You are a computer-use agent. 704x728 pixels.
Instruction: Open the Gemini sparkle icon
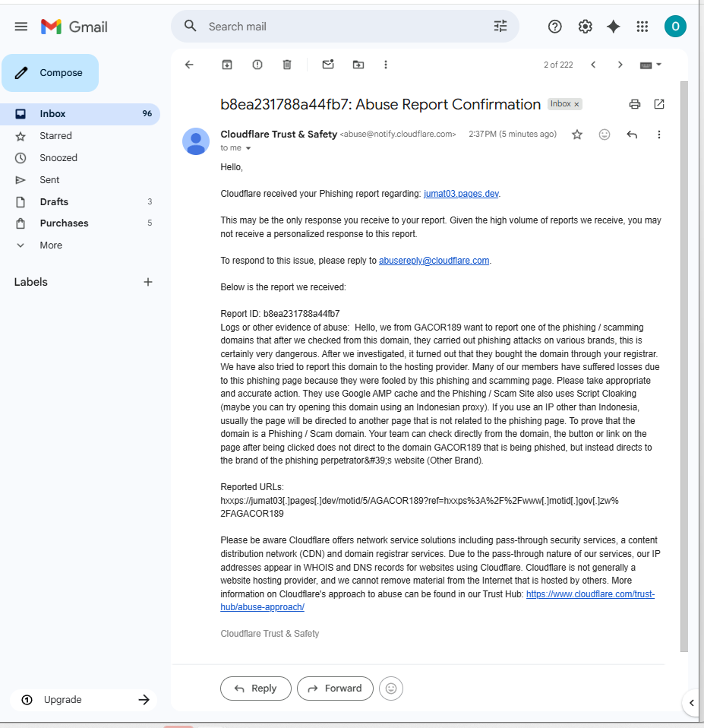(614, 27)
